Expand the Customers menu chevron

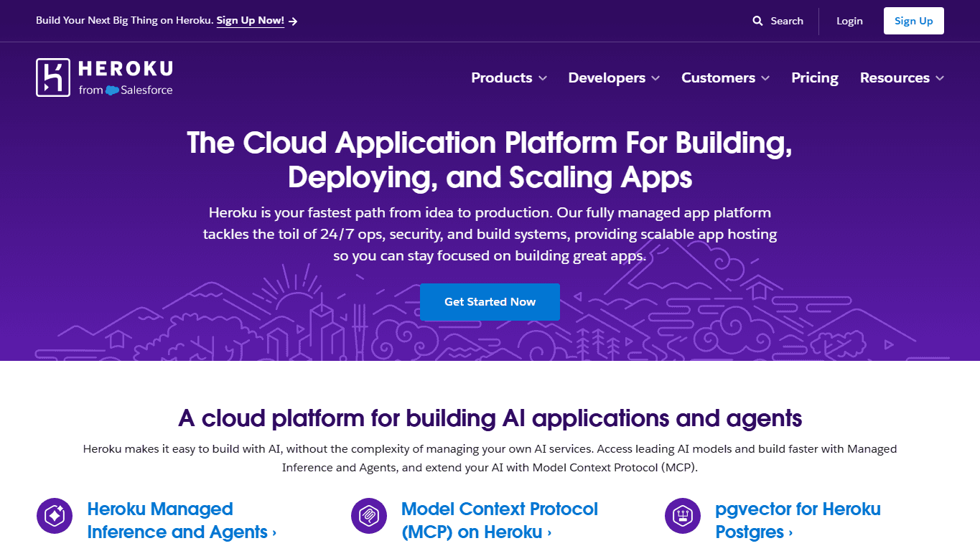click(765, 78)
